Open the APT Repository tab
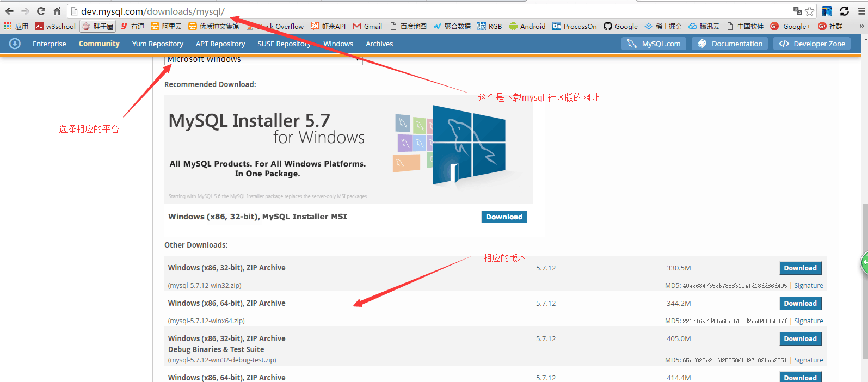 click(220, 44)
